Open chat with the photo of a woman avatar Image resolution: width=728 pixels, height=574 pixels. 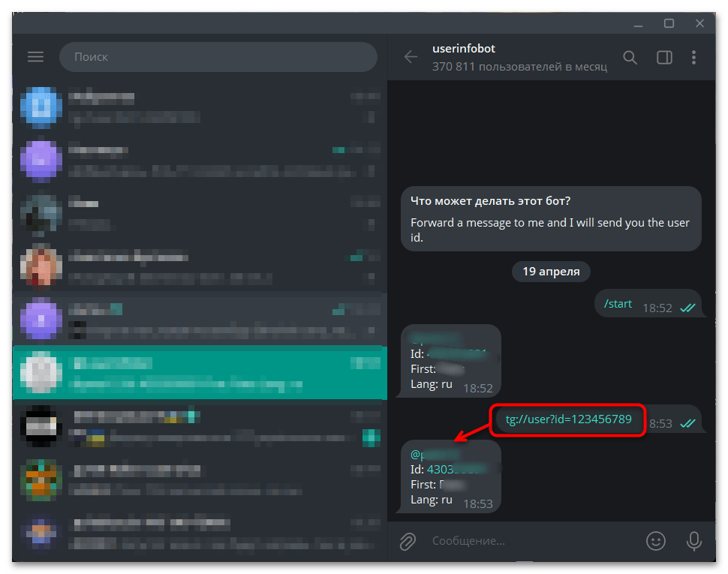pyautogui.click(x=200, y=266)
